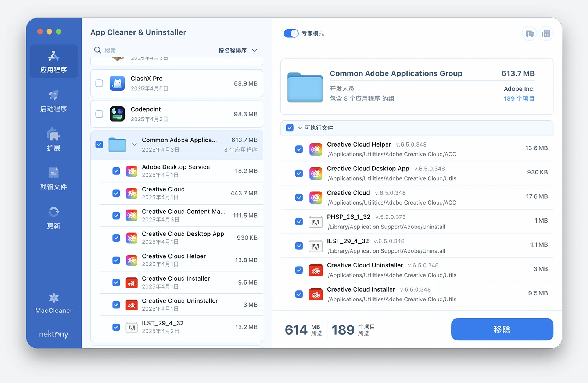Select ILST_29_4_32 13.2 MB row
This screenshot has width=588, height=383.
coord(181,327)
